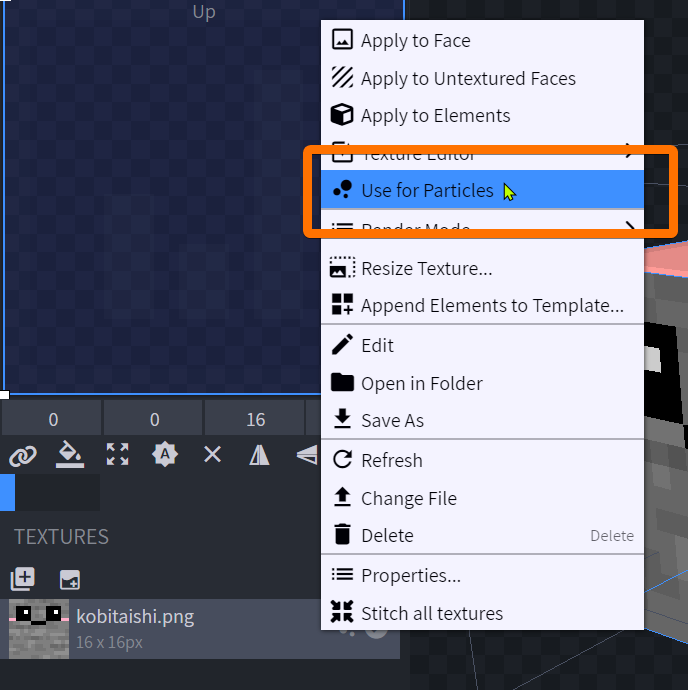Open Resize Texture dialog

coord(426,269)
